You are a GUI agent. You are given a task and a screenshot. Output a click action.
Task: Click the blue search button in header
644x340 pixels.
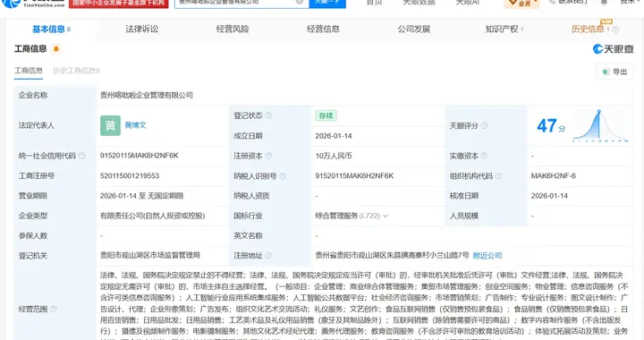pos(327,4)
